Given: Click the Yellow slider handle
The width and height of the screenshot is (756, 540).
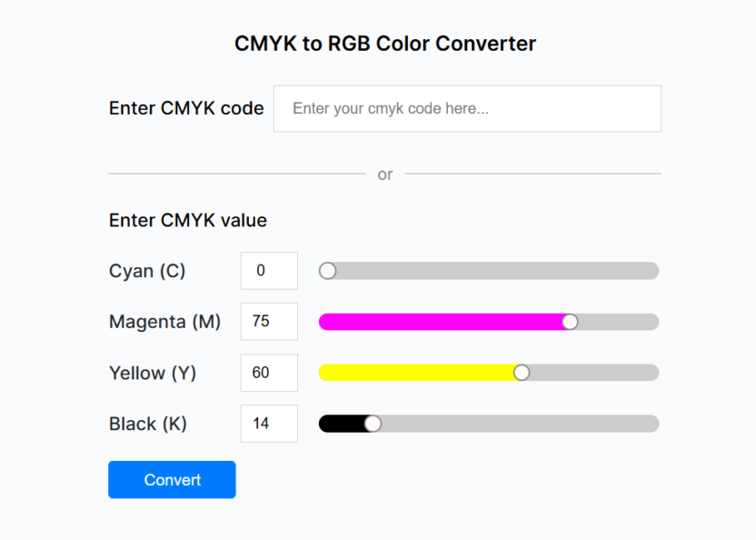Looking at the screenshot, I should [x=521, y=372].
